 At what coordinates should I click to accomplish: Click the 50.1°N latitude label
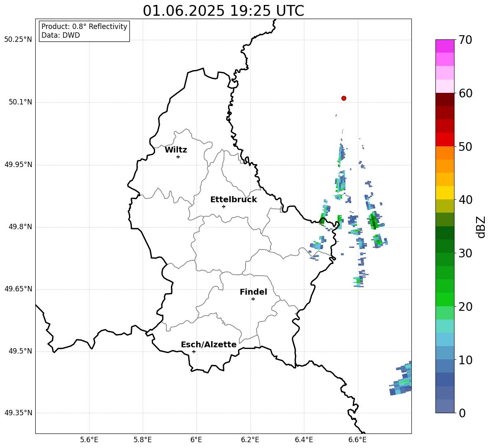point(20,102)
